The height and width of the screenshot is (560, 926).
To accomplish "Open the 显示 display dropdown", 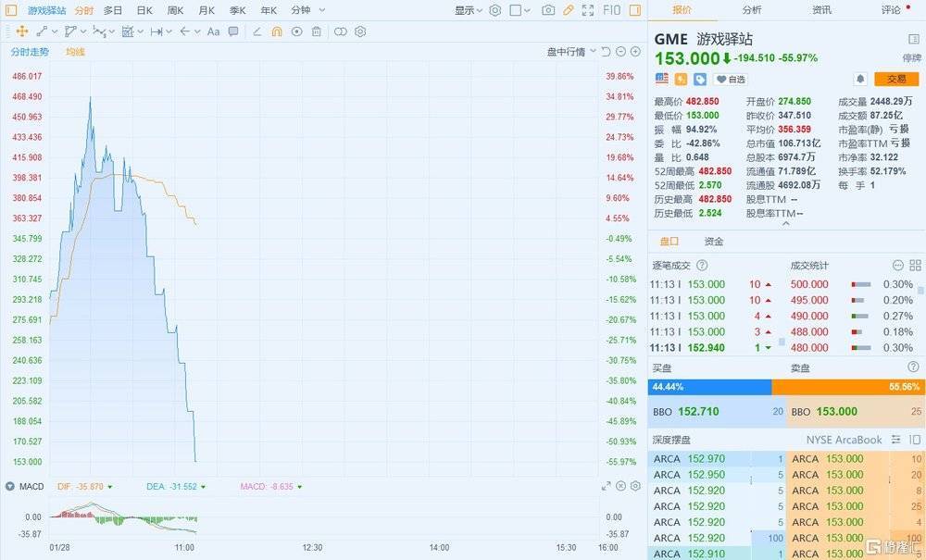I will pyautogui.click(x=469, y=10).
